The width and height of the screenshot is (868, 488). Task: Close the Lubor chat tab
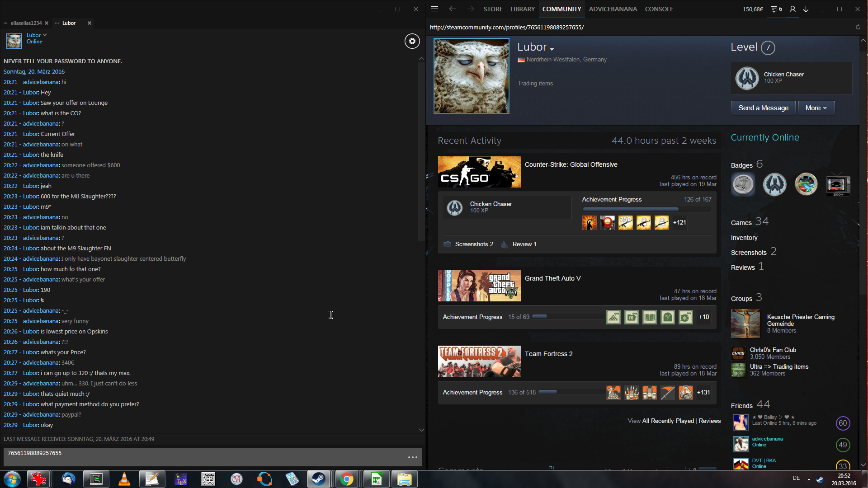coord(90,23)
